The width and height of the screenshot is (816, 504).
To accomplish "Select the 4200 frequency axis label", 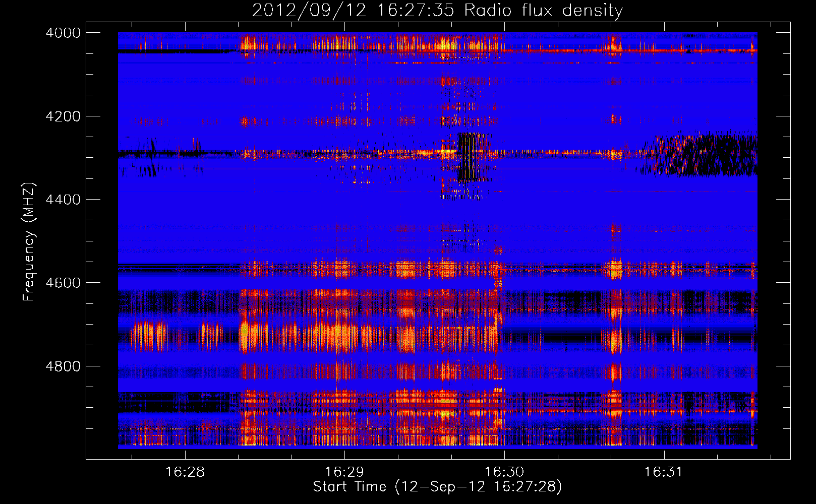I will tap(63, 116).
